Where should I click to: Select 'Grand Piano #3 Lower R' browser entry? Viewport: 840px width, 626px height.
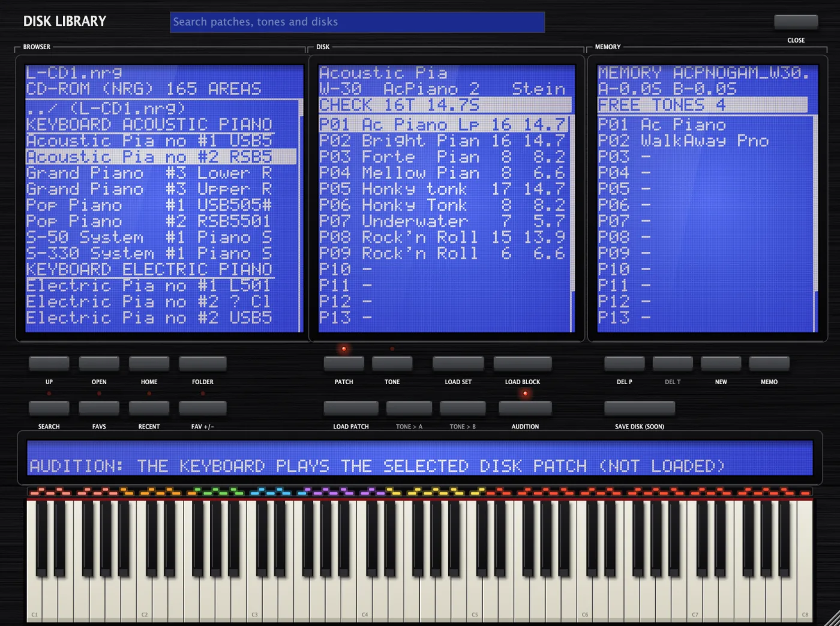coord(161,173)
